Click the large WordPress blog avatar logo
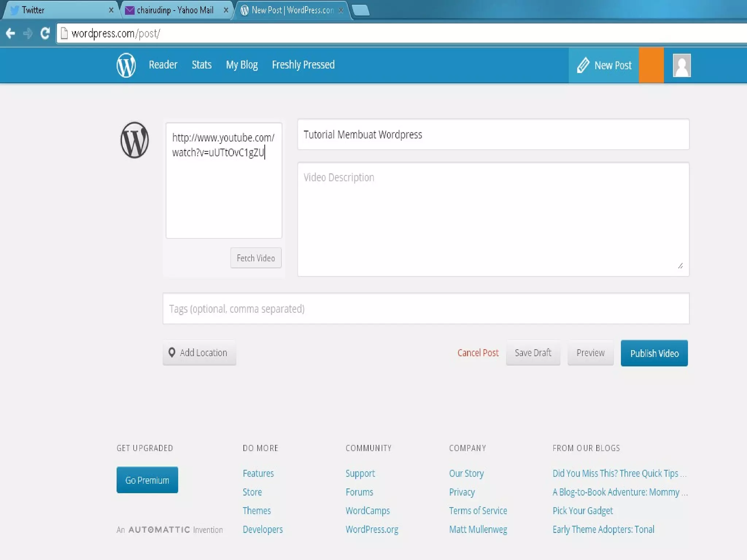Screen dimensions: 747x560 pos(135,140)
